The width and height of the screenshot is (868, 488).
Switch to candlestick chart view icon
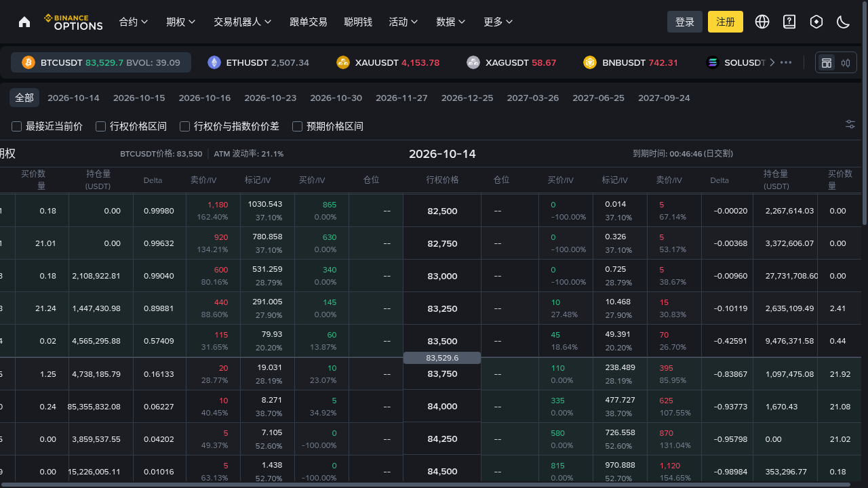tap(846, 63)
